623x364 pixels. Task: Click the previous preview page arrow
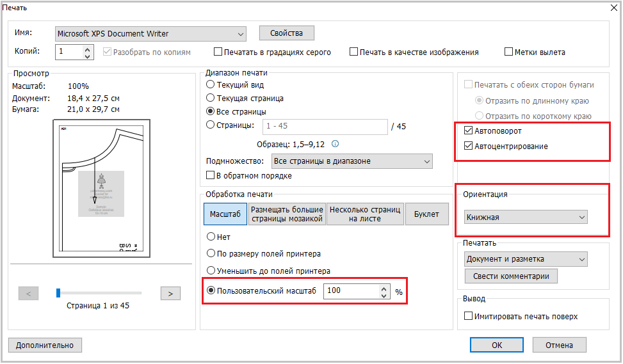tap(29, 294)
